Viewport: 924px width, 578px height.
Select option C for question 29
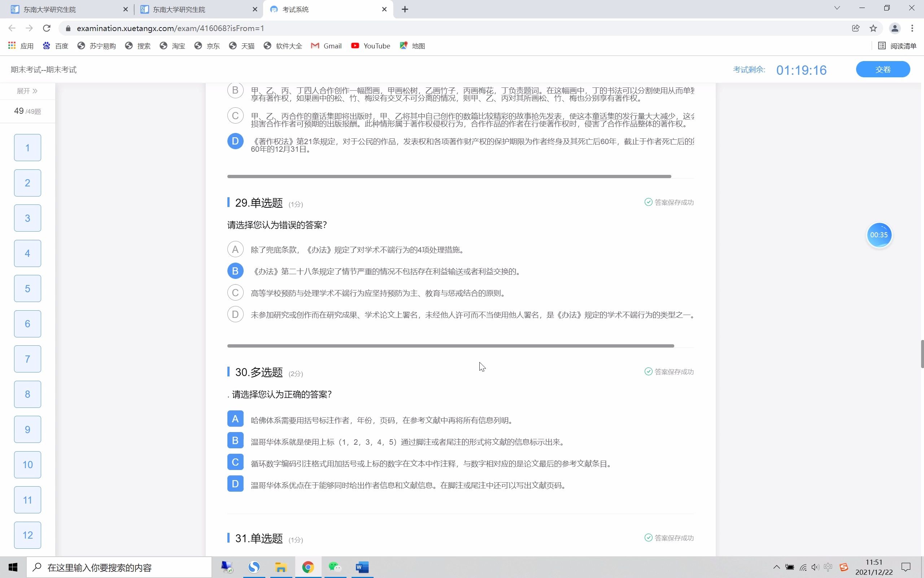tap(235, 293)
